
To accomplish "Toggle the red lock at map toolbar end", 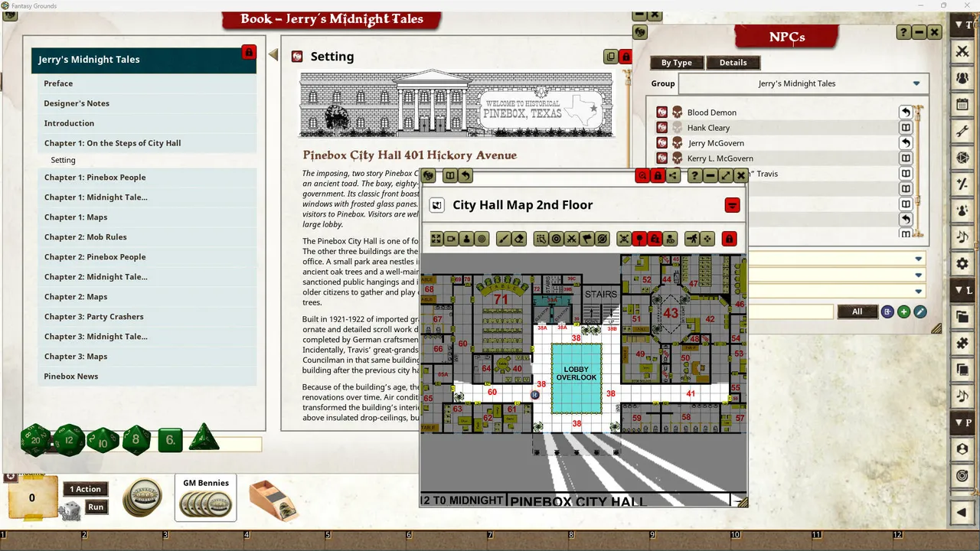I will (729, 239).
